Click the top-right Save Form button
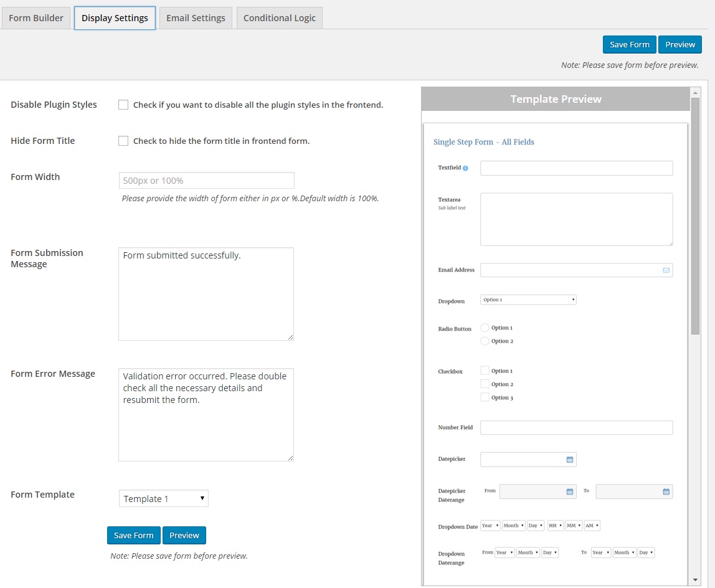715x588 pixels. [x=629, y=45]
